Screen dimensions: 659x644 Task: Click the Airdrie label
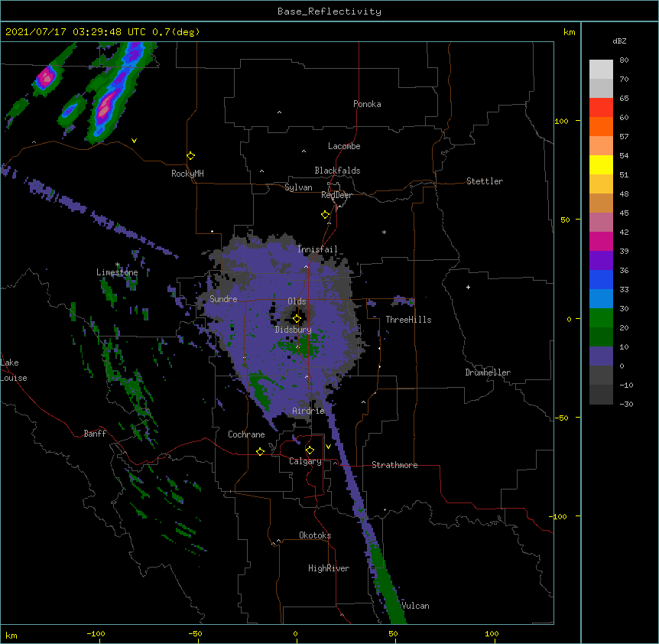click(309, 411)
